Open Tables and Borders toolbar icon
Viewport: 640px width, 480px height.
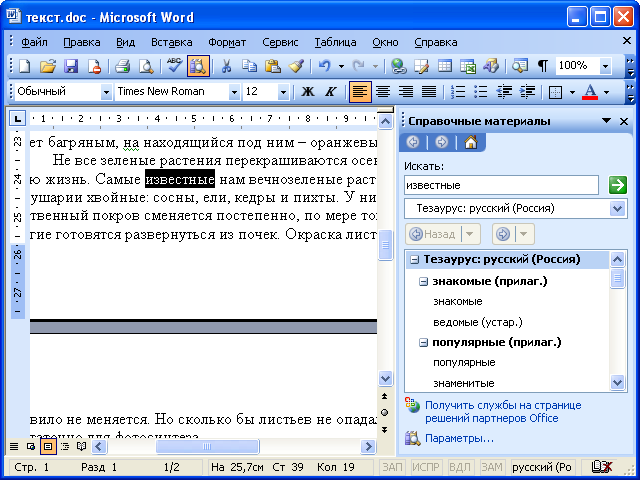click(422, 66)
